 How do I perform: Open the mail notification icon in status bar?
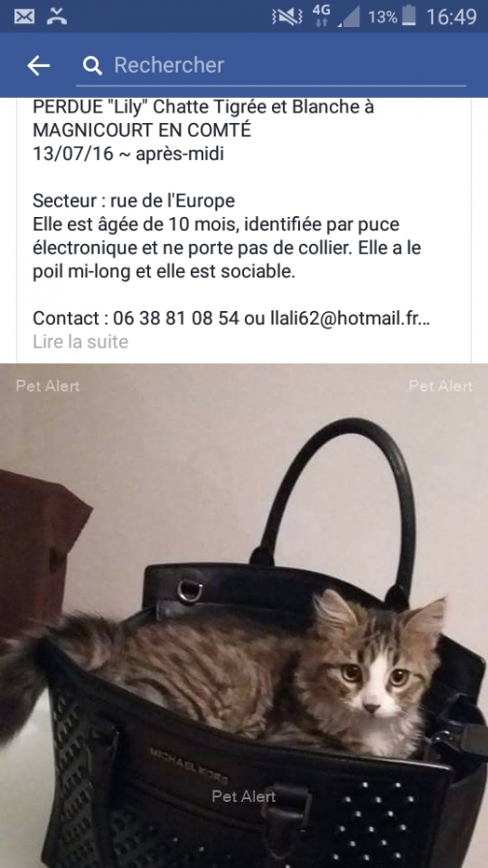click(24, 16)
